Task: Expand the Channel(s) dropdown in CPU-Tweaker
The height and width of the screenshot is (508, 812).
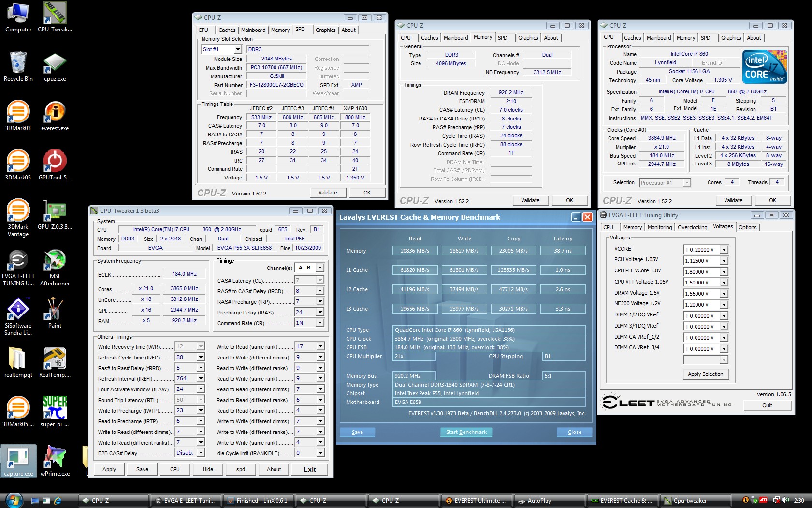Action: coord(320,268)
